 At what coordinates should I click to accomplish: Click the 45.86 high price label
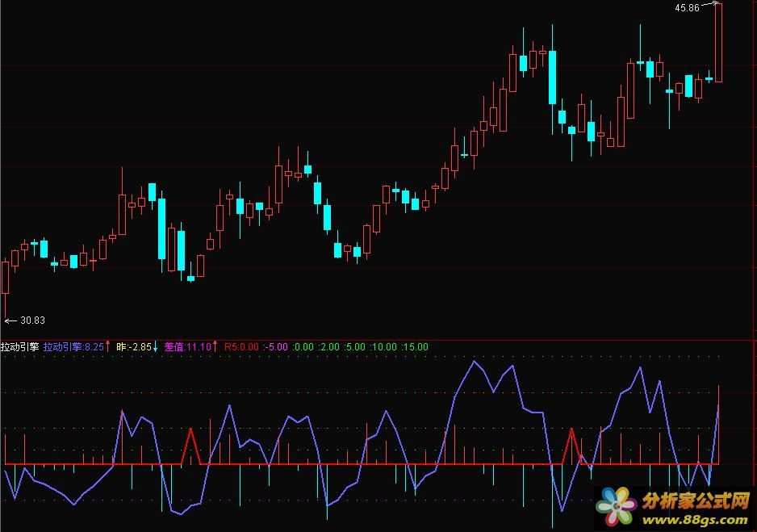coord(687,8)
